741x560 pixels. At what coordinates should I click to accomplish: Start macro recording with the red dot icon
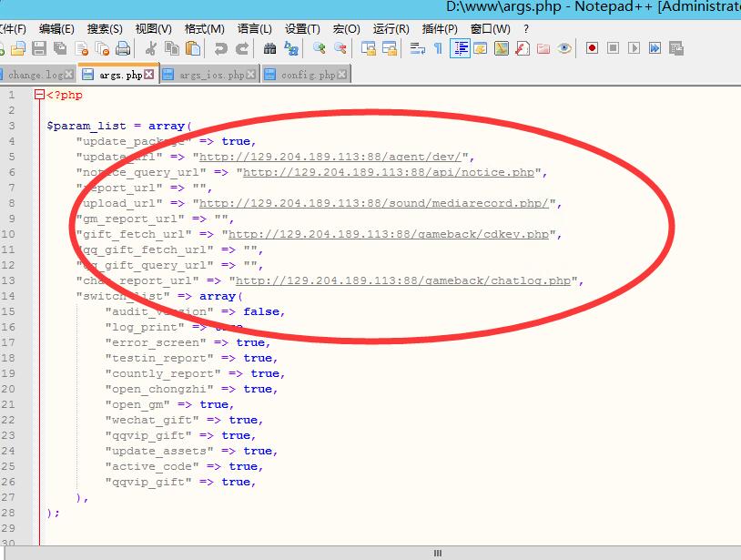[592, 48]
